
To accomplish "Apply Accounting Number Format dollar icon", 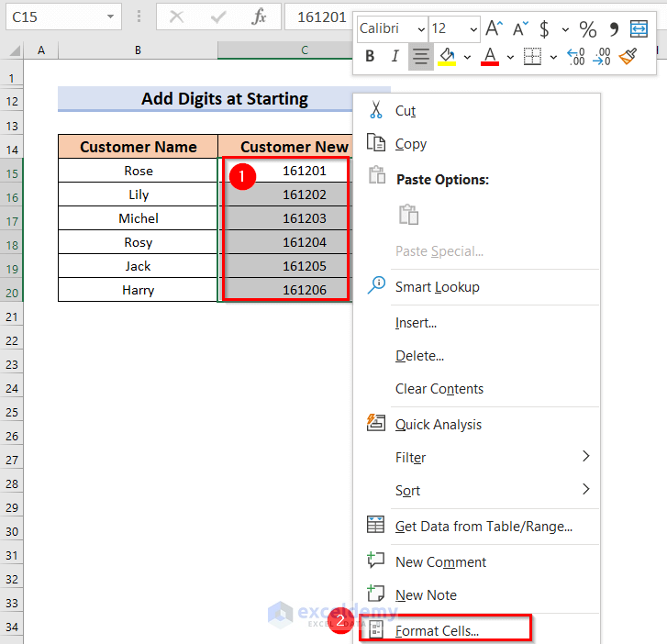I will pyautogui.click(x=544, y=29).
